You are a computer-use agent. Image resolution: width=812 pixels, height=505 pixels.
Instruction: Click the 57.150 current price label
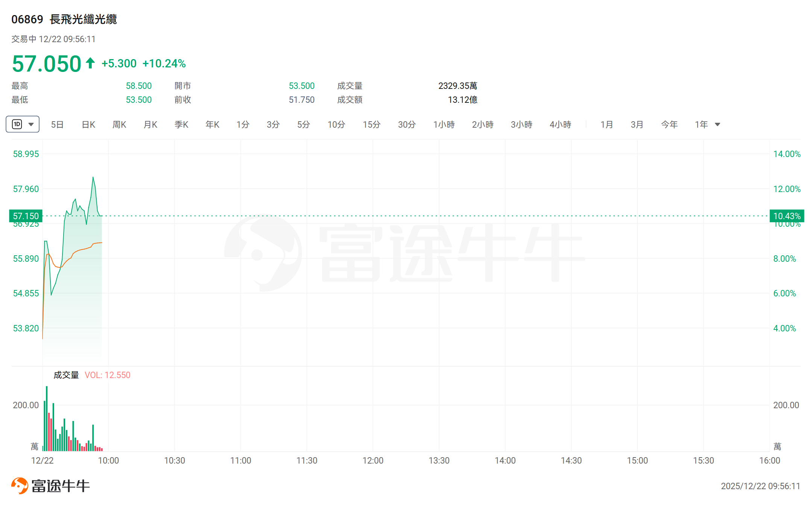click(x=26, y=216)
